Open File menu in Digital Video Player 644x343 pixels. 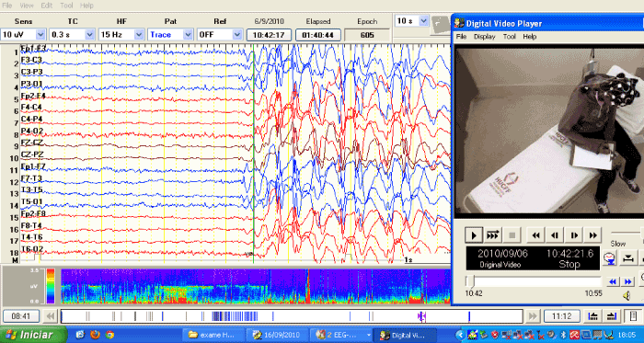[x=461, y=37]
